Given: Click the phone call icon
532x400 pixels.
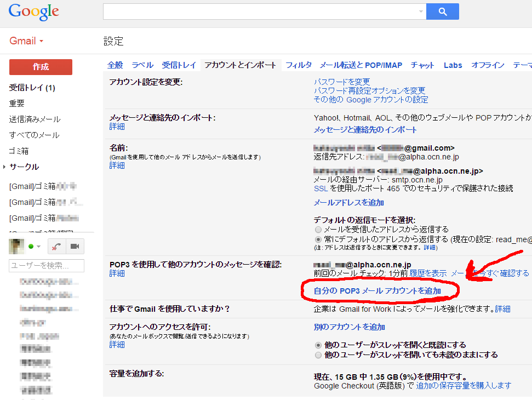Looking at the screenshot, I should [x=56, y=247].
